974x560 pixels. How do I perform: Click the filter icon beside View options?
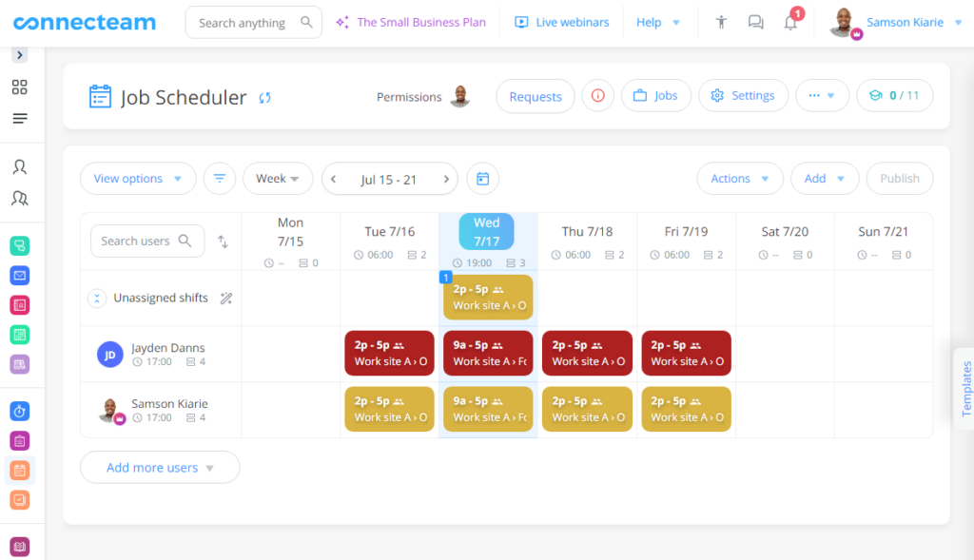point(220,179)
